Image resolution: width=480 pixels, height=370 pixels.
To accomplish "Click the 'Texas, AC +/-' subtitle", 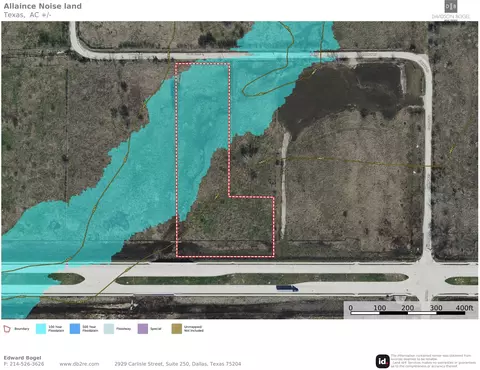I will 27,15.
